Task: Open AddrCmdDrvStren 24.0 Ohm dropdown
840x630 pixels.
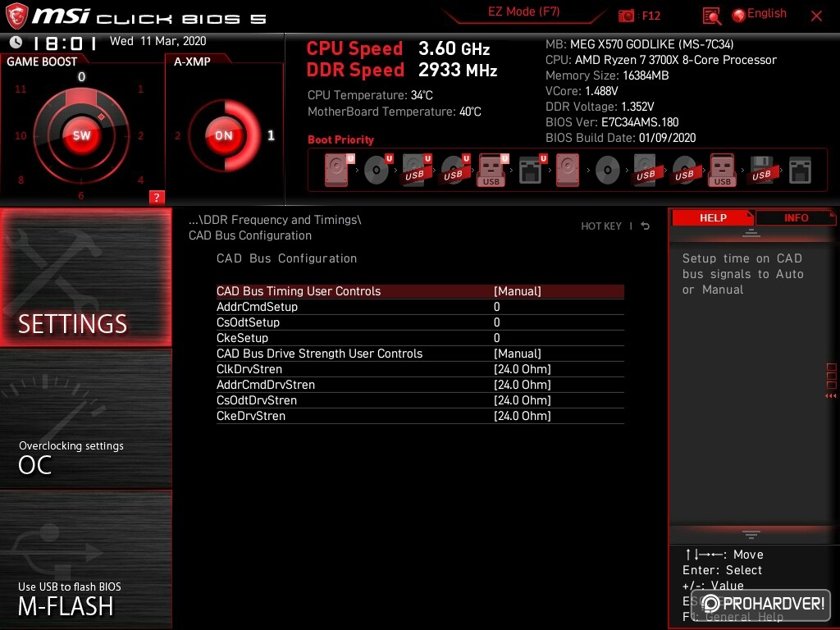Action: 523,386
